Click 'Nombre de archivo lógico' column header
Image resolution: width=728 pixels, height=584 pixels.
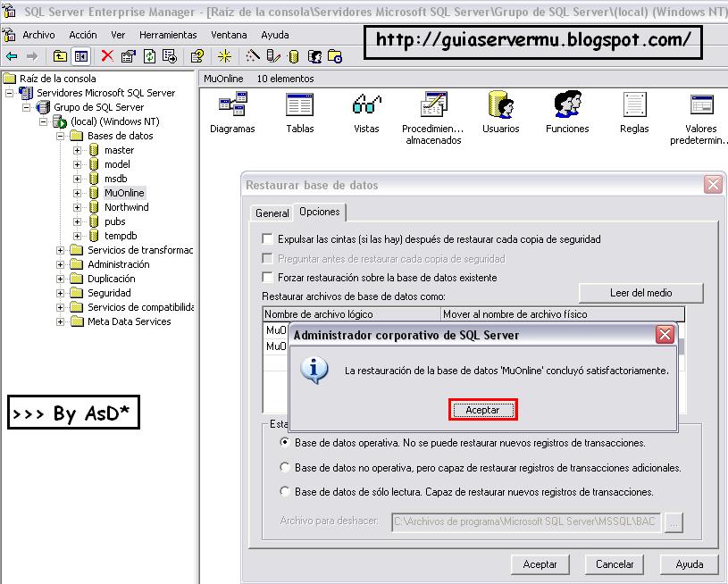[351, 314]
